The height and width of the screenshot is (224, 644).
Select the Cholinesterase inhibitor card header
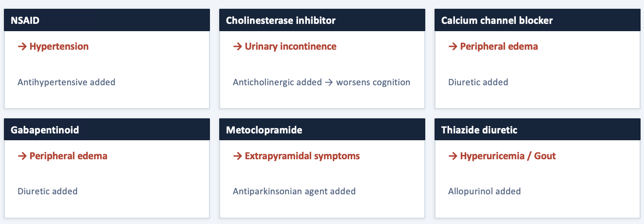pos(322,20)
